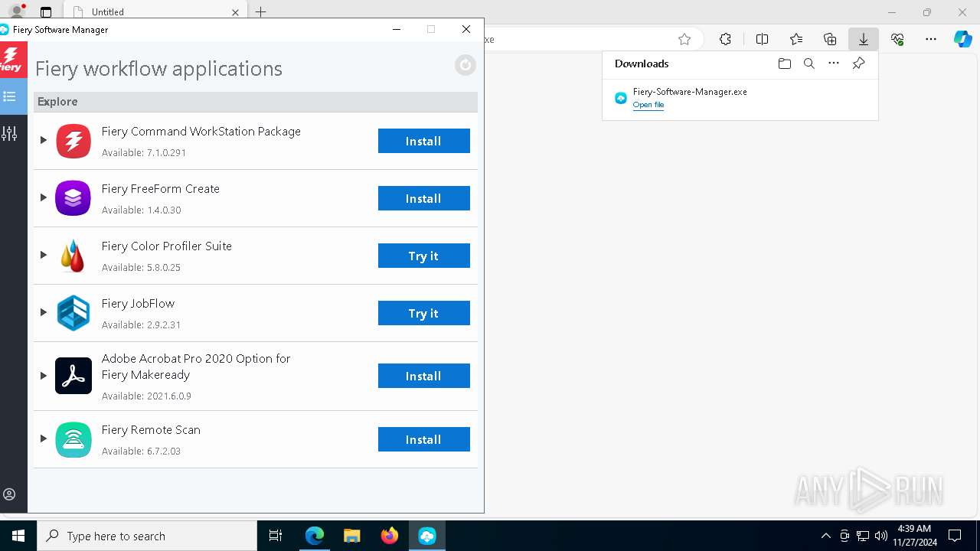Click the Fiery JobFlow icon
The width and height of the screenshot is (980, 551).
click(73, 313)
